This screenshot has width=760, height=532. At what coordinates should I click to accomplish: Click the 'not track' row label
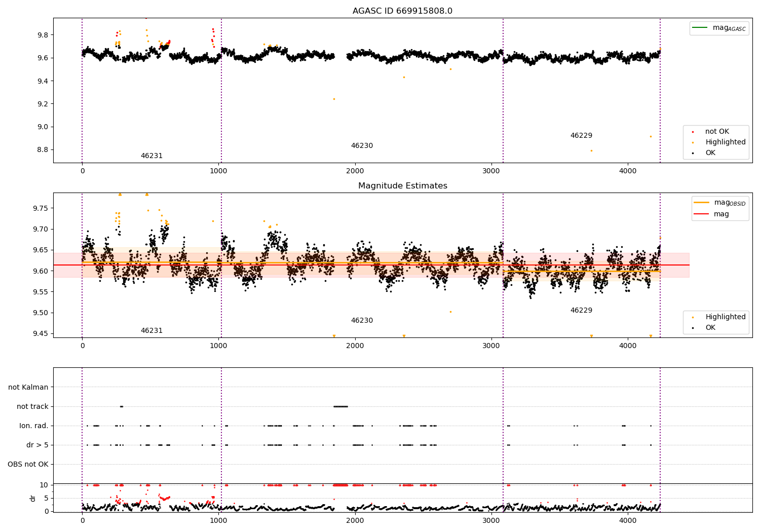click(32, 406)
